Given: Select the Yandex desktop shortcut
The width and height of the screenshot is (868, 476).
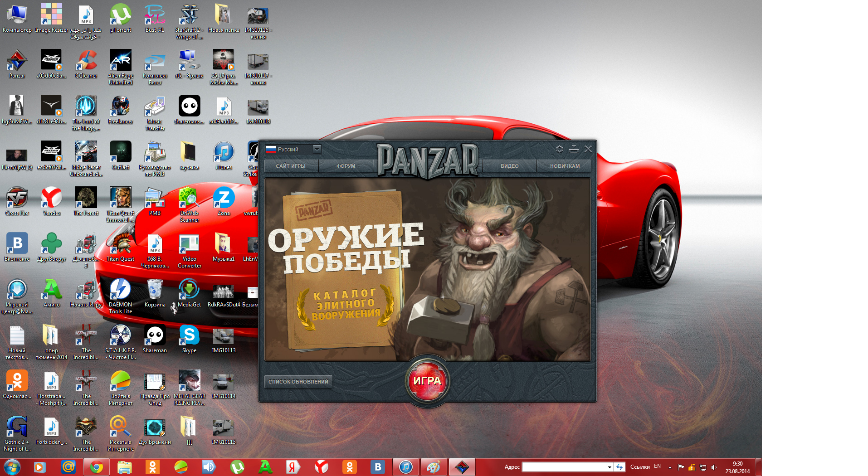Looking at the screenshot, I should 52,202.
